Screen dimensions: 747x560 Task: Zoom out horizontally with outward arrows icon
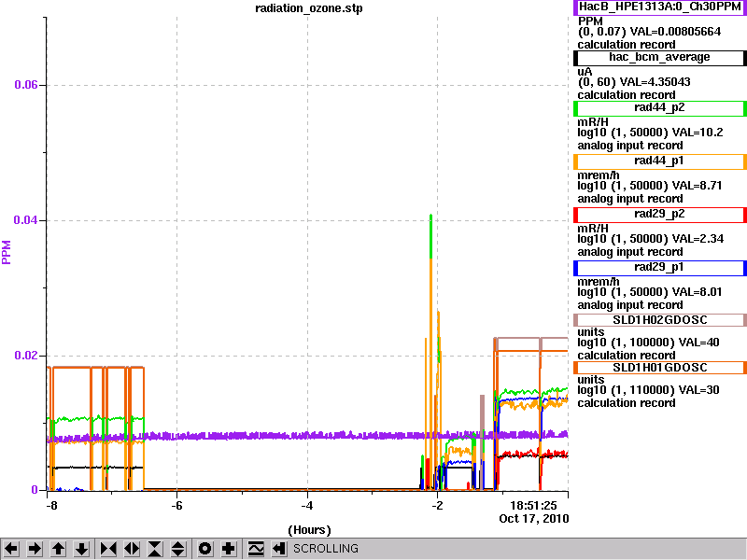point(132,549)
